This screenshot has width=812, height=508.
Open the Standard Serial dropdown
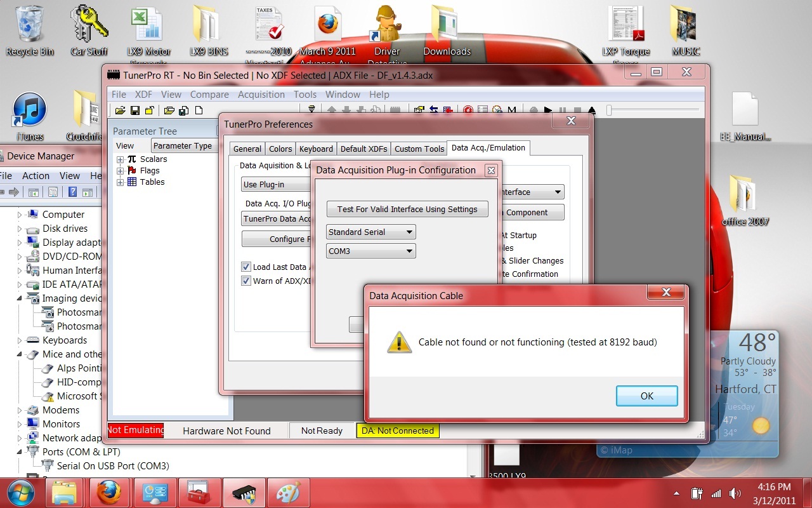point(371,232)
